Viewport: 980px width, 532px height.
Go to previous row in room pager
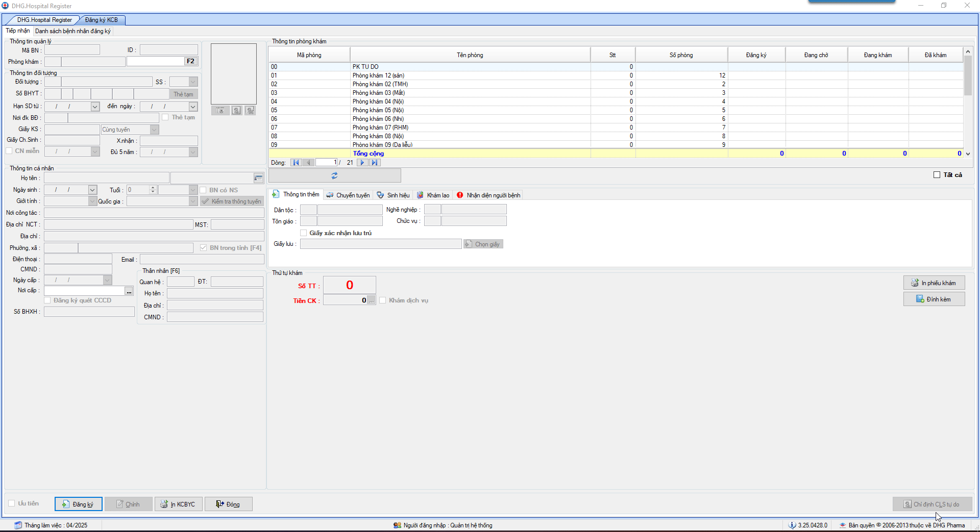tap(308, 163)
